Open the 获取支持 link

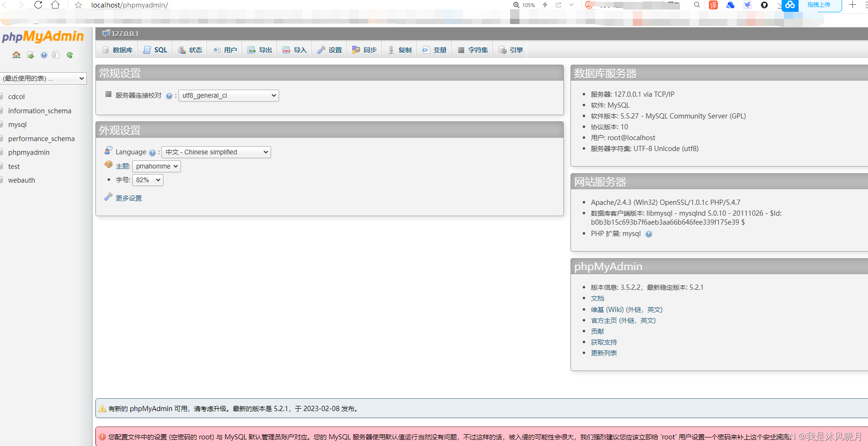point(604,342)
